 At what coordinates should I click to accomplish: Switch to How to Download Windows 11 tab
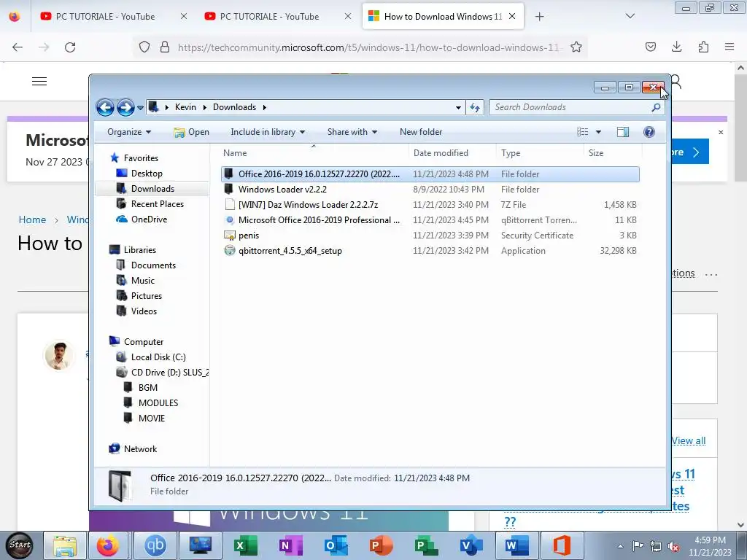click(443, 17)
